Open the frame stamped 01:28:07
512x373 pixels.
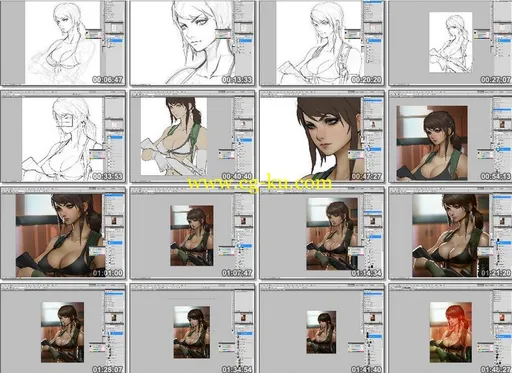pyautogui.click(x=63, y=328)
